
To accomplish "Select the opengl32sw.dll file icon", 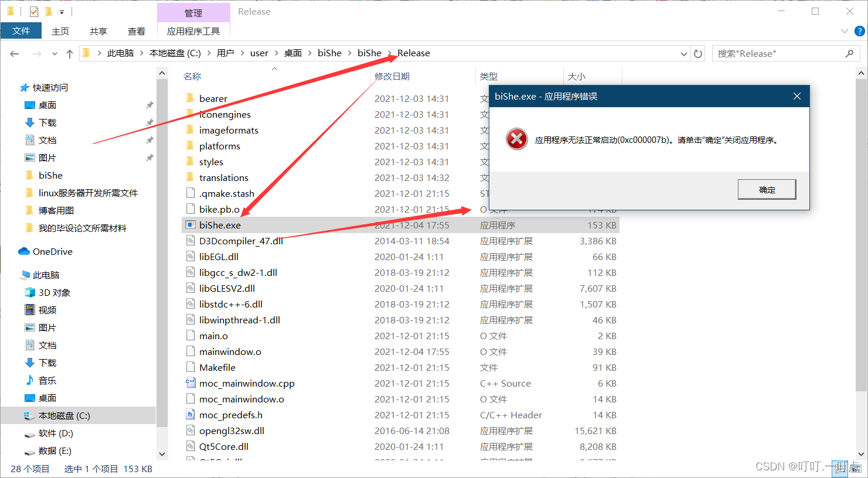I will coord(190,431).
